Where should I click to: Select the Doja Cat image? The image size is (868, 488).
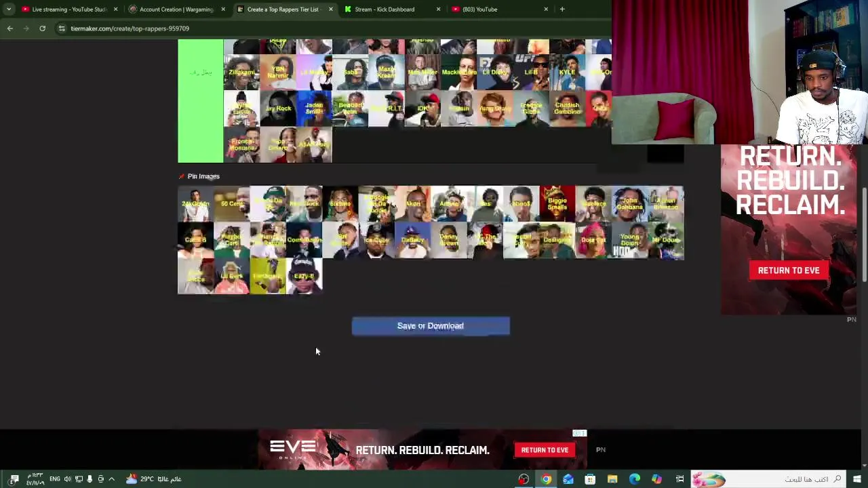pos(593,241)
